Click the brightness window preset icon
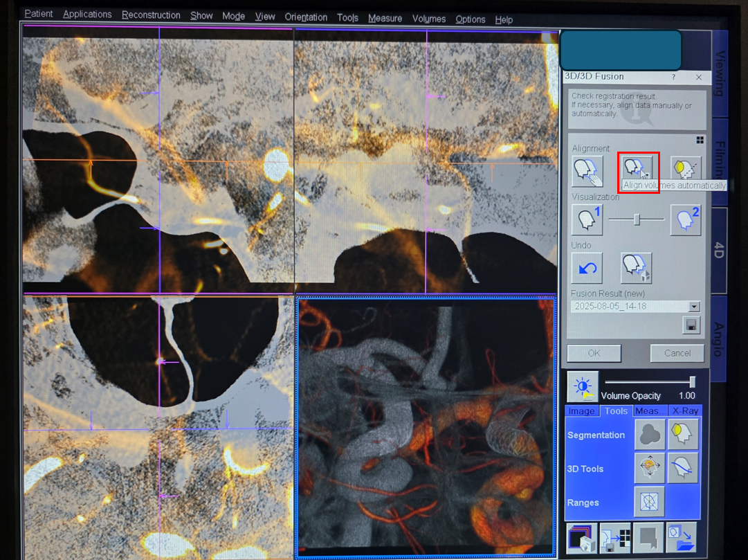The width and height of the screenshot is (748, 560). point(583,387)
